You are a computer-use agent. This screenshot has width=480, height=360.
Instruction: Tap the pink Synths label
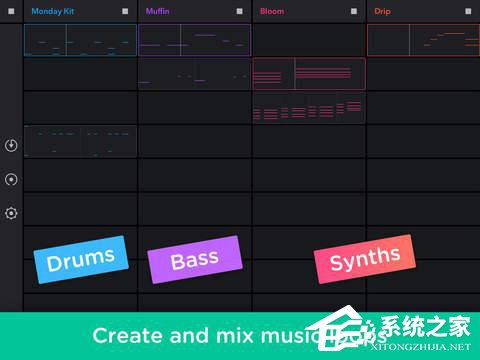[365, 259]
